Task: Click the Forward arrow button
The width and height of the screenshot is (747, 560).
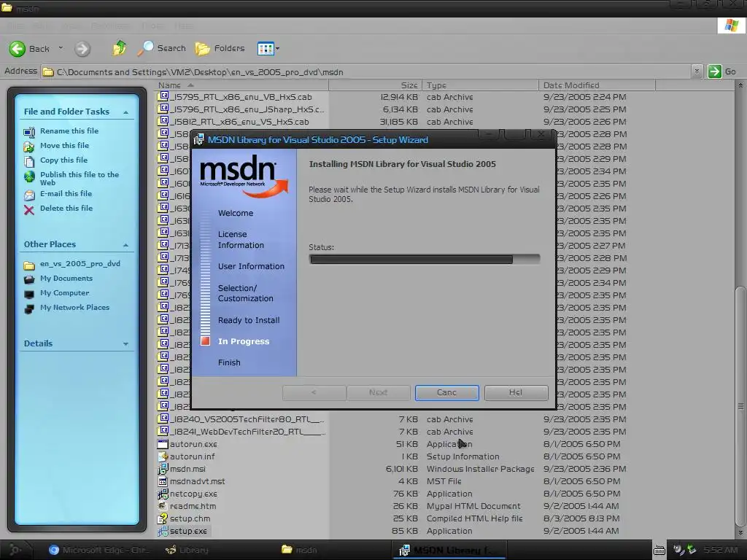Action: pyautogui.click(x=82, y=49)
